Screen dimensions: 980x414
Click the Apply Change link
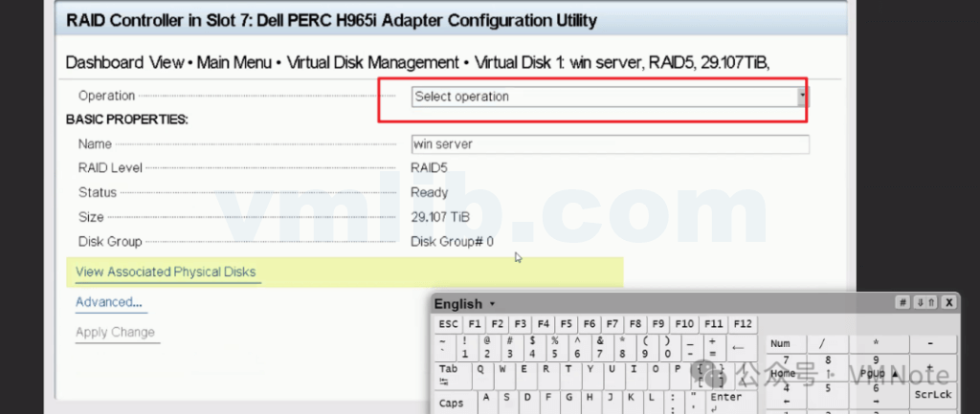tap(115, 332)
